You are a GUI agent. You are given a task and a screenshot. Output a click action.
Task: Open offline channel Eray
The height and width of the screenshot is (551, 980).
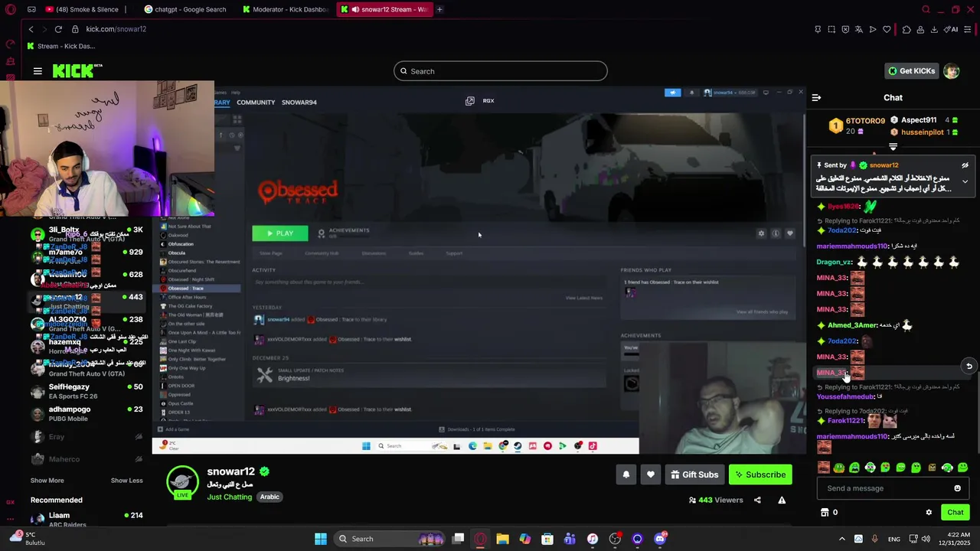86,437
